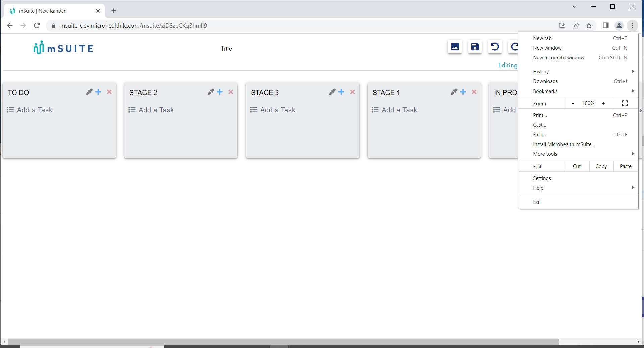This screenshot has width=644, height=348.
Task: Click Add a Task in the TO DO column
Action: click(x=35, y=110)
